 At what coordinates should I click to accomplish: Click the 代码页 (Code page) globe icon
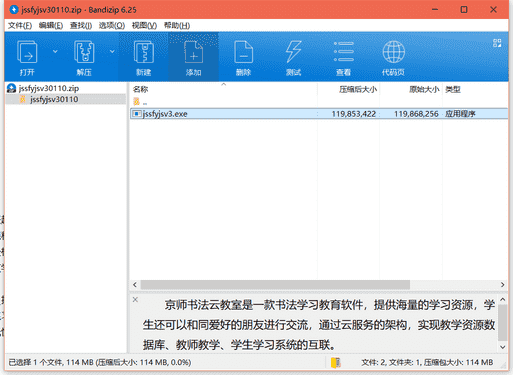pyautogui.click(x=393, y=57)
